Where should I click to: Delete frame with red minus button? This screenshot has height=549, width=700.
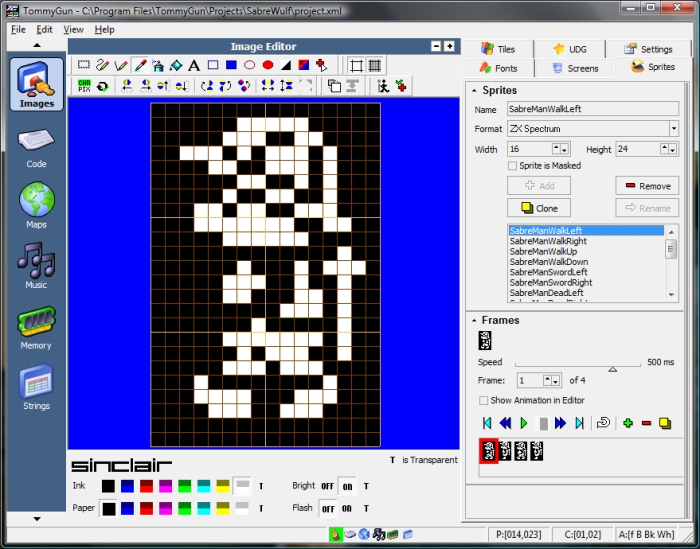tap(646, 423)
